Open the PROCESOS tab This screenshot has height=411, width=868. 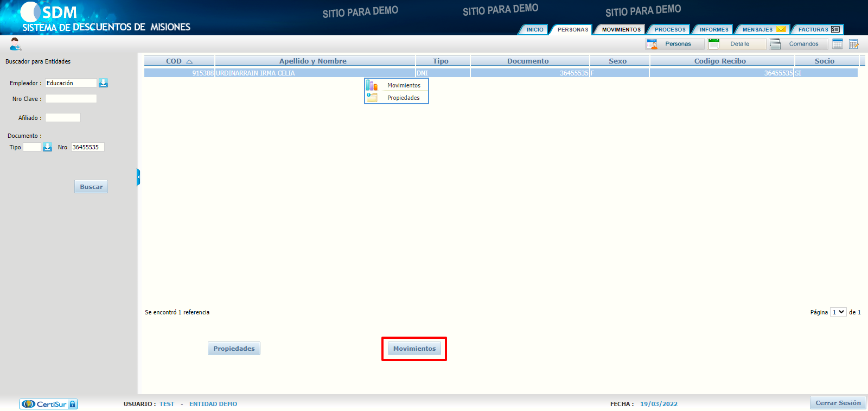pyautogui.click(x=670, y=29)
